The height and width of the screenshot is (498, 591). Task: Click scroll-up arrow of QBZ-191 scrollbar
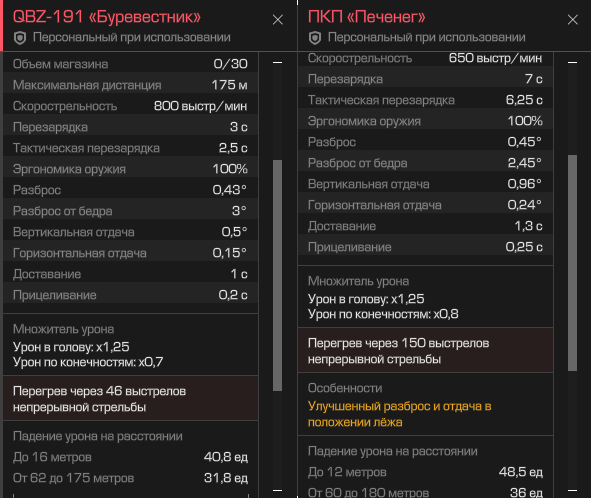(277, 62)
